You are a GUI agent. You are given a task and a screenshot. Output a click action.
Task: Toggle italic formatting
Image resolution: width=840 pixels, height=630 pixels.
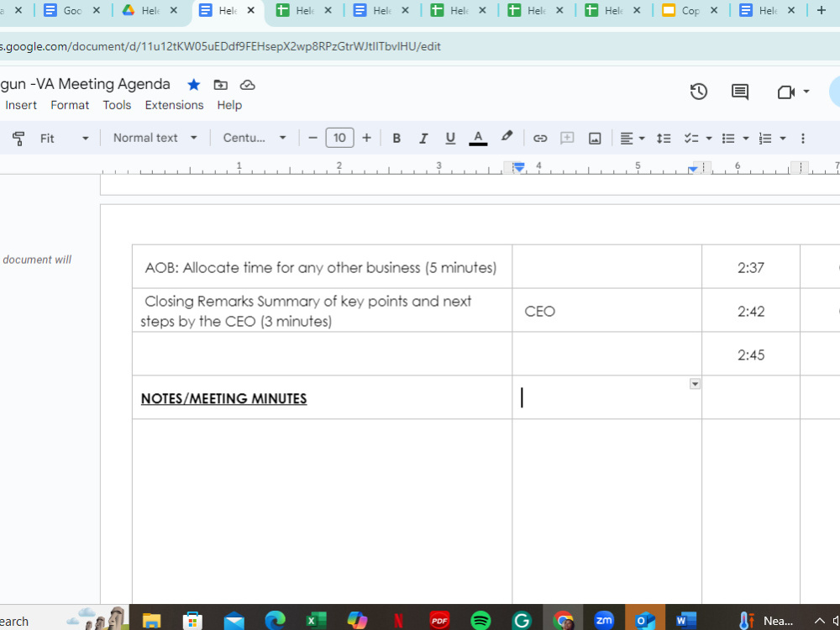[x=423, y=139]
